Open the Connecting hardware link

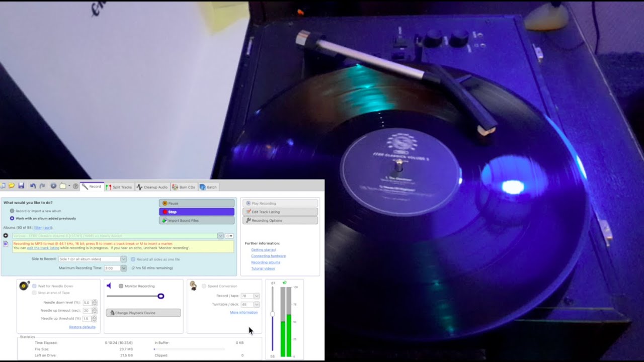(x=268, y=256)
